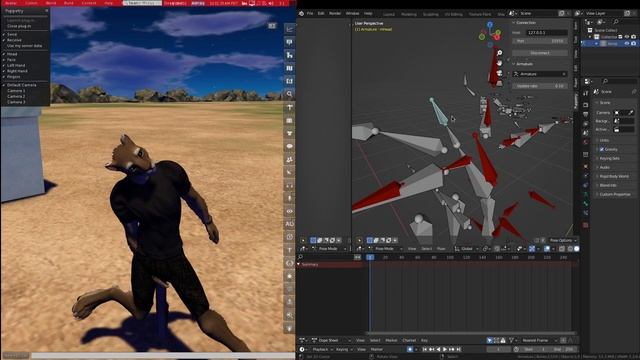Open Blender File menu
The width and height of the screenshot is (640, 360).
point(310,13)
